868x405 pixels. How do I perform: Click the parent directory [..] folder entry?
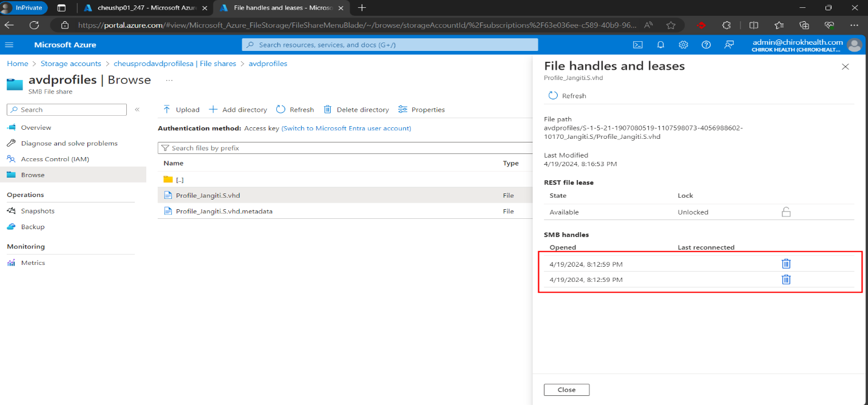point(179,179)
